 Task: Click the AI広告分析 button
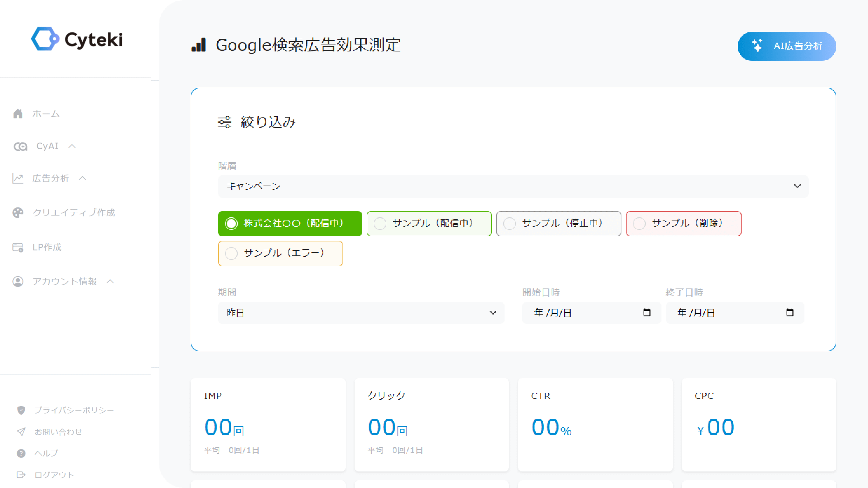pos(787,46)
